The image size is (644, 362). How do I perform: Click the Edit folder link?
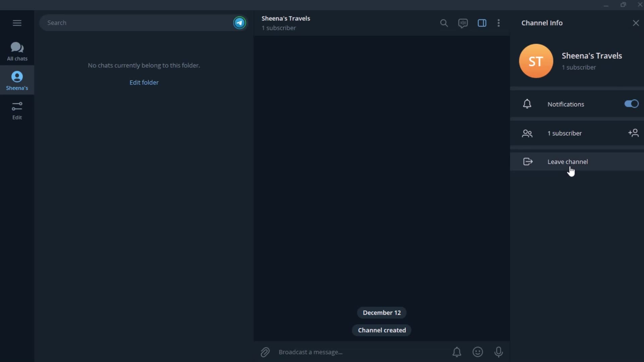(144, 82)
